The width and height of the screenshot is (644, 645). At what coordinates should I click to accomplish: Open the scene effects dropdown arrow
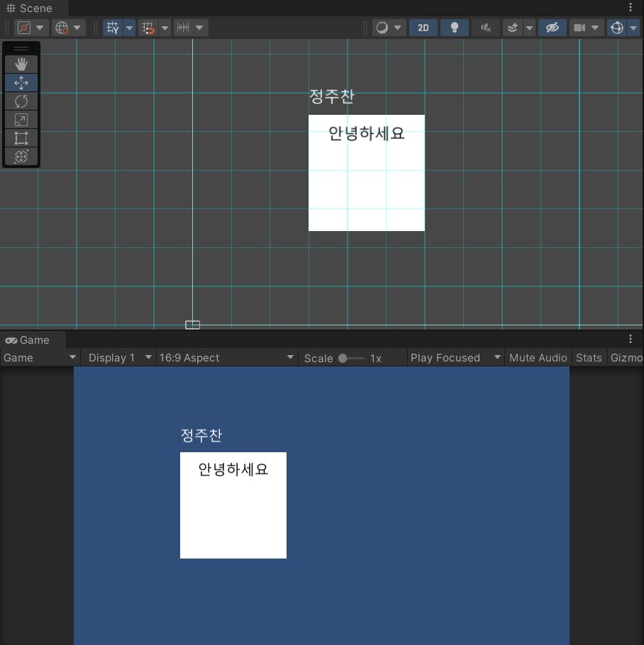click(x=530, y=28)
